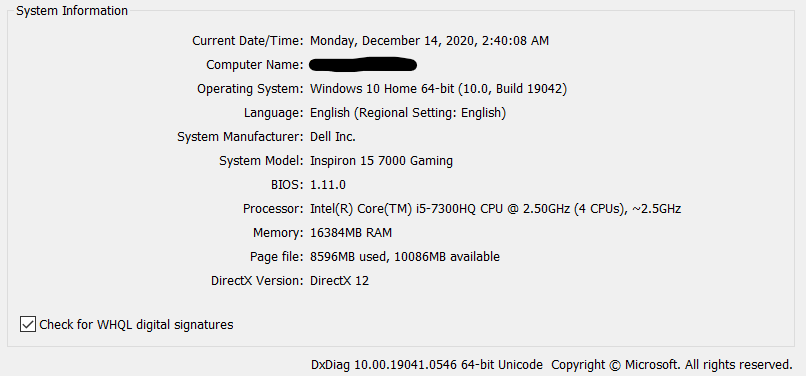Click the System Model Inspiron 15 7000 Gaming
The width and height of the screenshot is (806, 376).
(x=381, y=161)
